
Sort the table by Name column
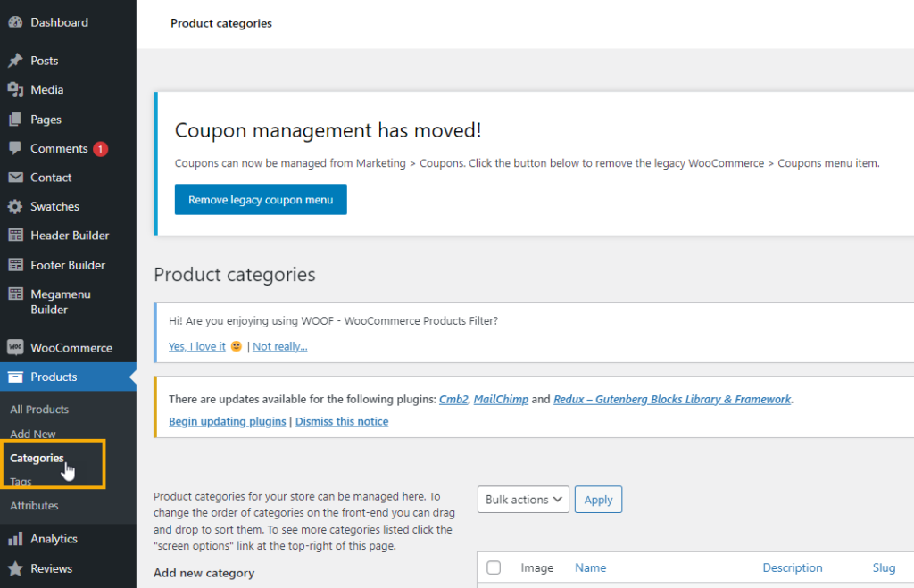(x=590, y=567)
